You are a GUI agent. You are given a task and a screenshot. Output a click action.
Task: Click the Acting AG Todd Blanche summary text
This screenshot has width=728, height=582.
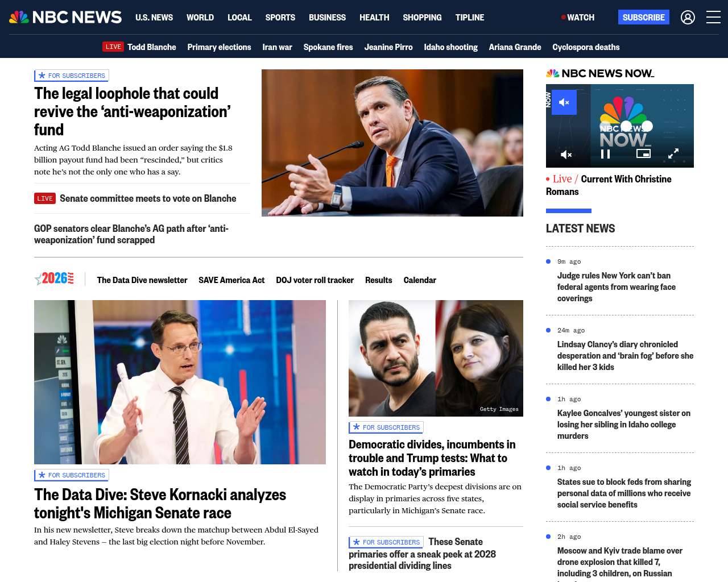[133, 160]
